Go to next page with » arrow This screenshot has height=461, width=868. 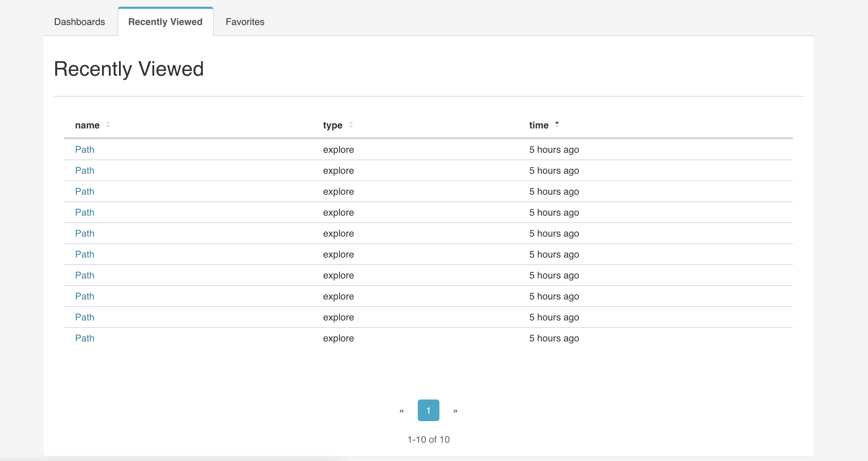pyautogui.click(x=455, y=411)
